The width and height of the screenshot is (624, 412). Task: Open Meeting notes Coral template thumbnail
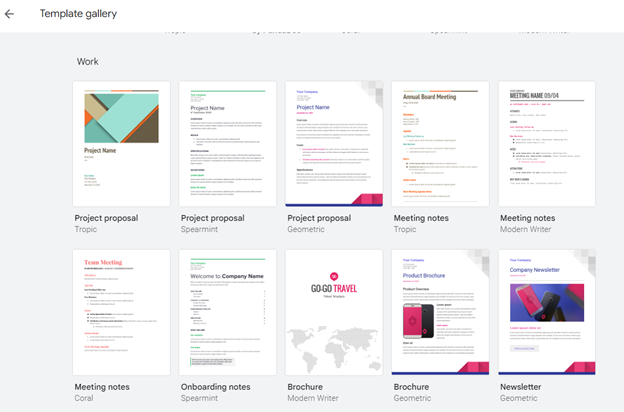click(121, 312)
